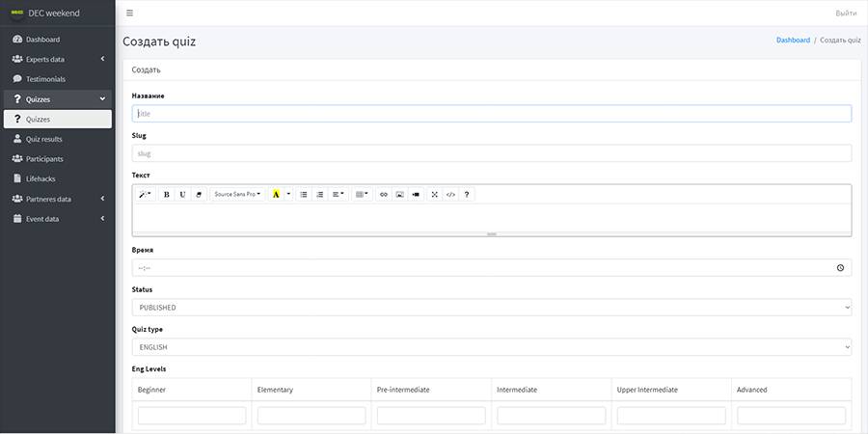The height and width of the screenshot is (434, 868).
Task: Click the Slug input field
Action: tap(491, 153)
